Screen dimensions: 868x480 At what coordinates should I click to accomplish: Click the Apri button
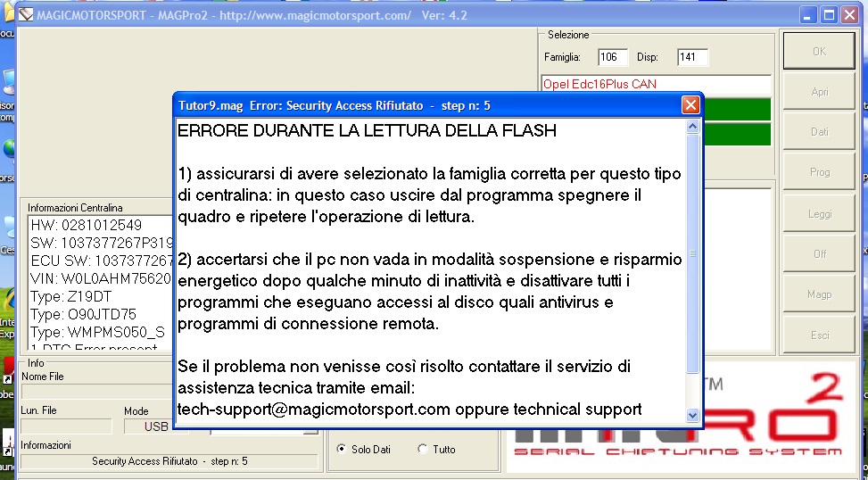coord(819,91)
